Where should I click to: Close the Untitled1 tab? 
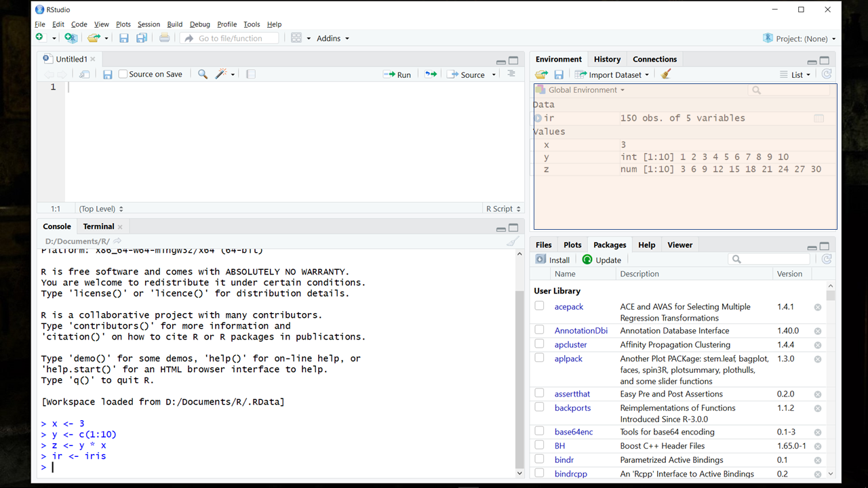coord(93,59)
